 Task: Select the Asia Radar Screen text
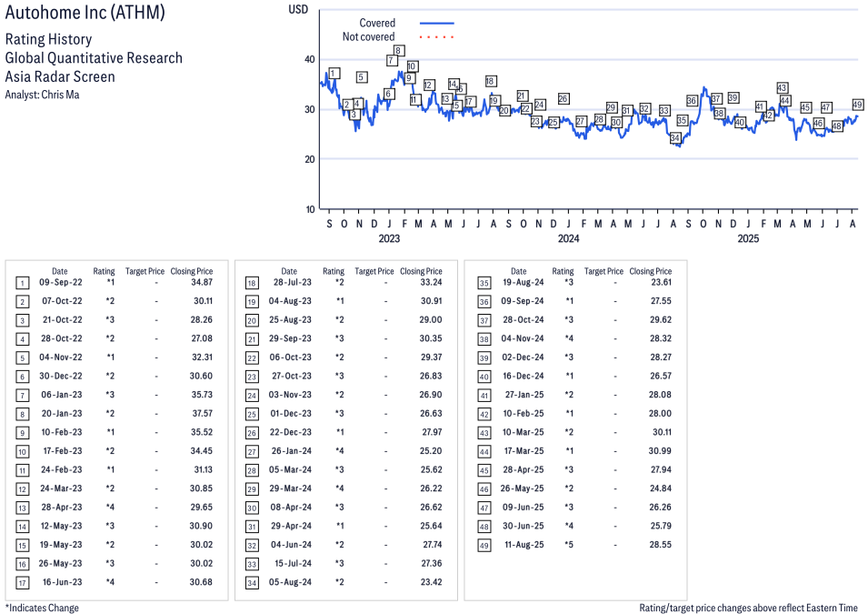[x=60, y=76]
